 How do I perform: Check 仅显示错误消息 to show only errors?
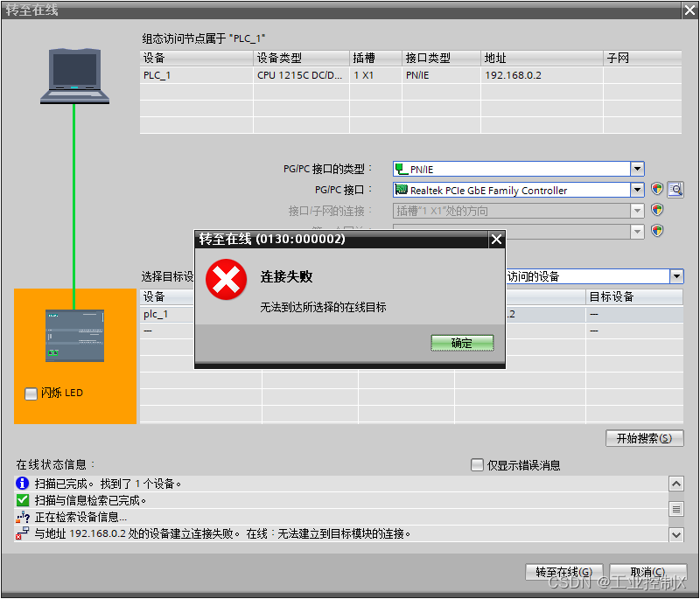point(478,464)
